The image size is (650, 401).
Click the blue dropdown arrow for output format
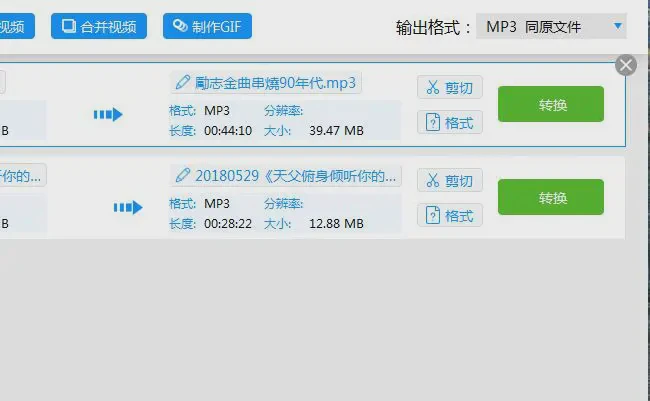[618, 26]
